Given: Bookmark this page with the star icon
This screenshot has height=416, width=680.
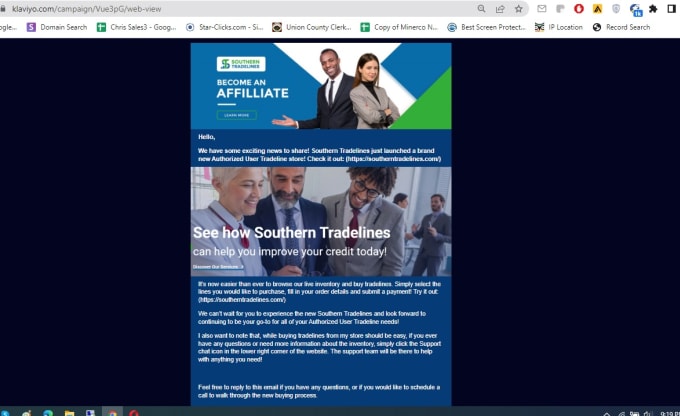Looking at the screenshot, I should pos(519,9).
